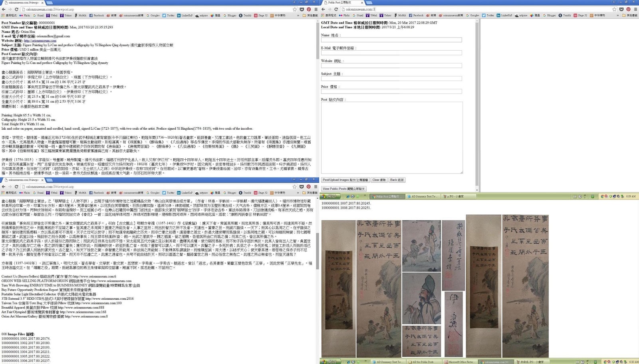This screenshot has height=364, width=639.
Task: Switch to Microsoft Office Picture item in the bottom taskbar
Action: point(461,362)
